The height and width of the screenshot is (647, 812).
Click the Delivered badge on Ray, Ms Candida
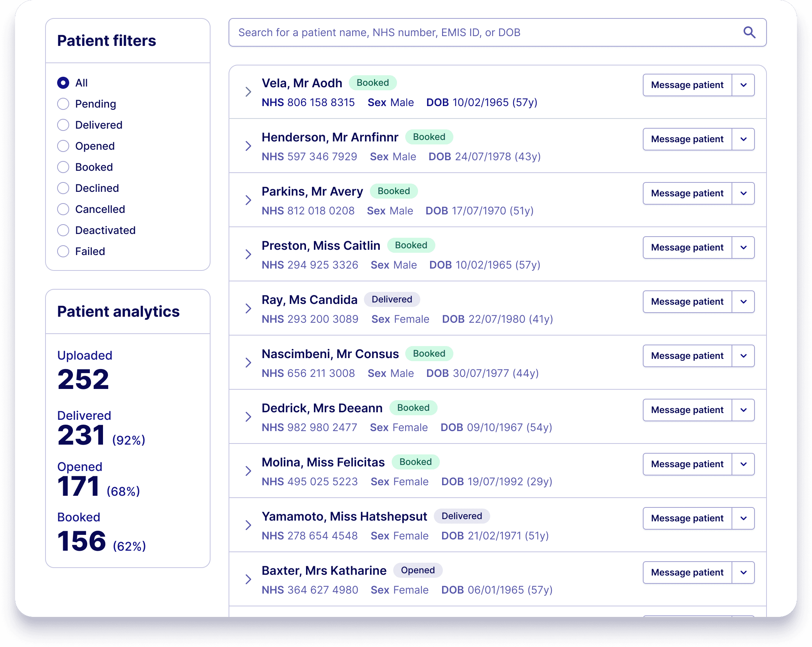(x=392, y=299)
